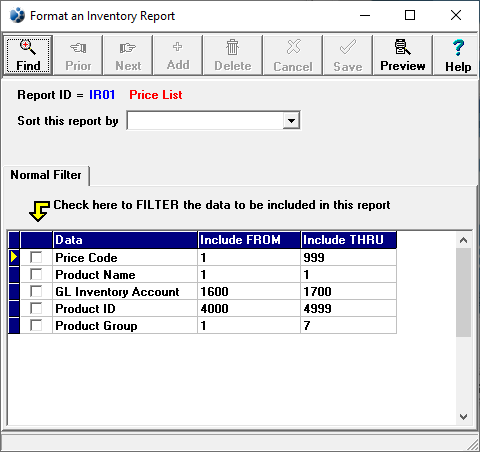Enable the Price Code filter checkbox

(x=36, y=257)
